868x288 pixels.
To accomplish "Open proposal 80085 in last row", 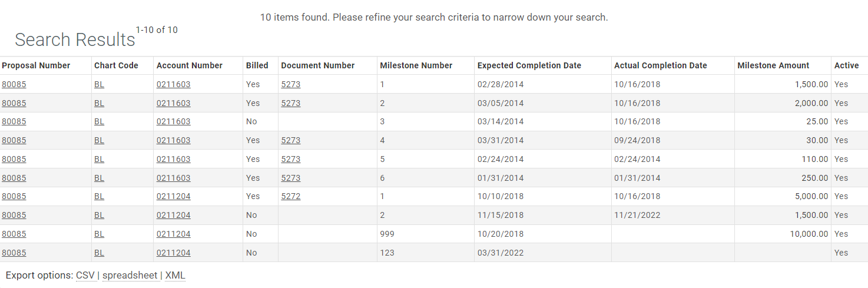I will coord(14,253).
